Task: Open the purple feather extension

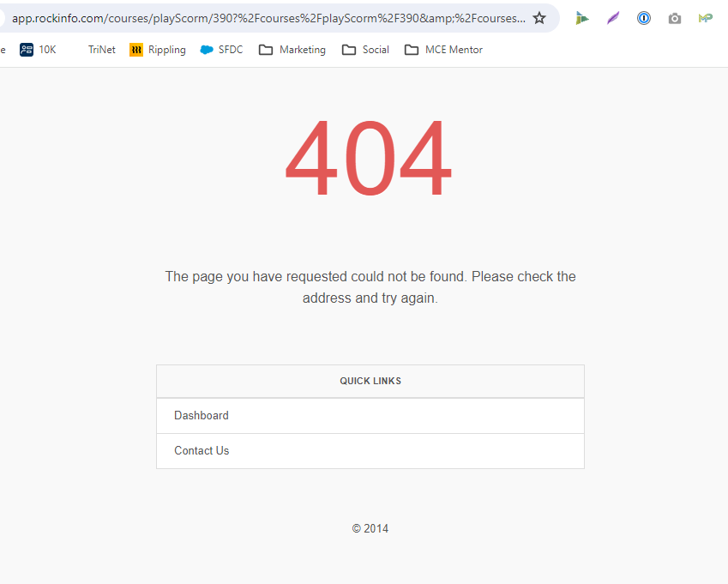Action: point(613,18)
